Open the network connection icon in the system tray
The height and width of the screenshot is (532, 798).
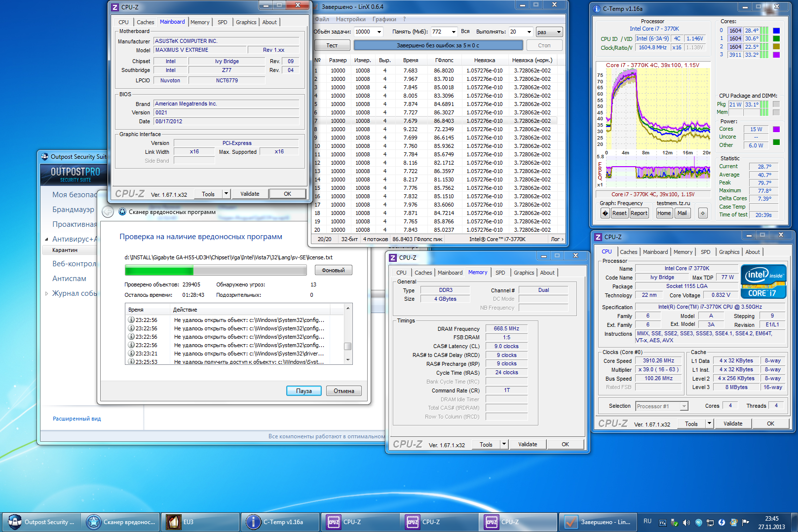[710, 522]
